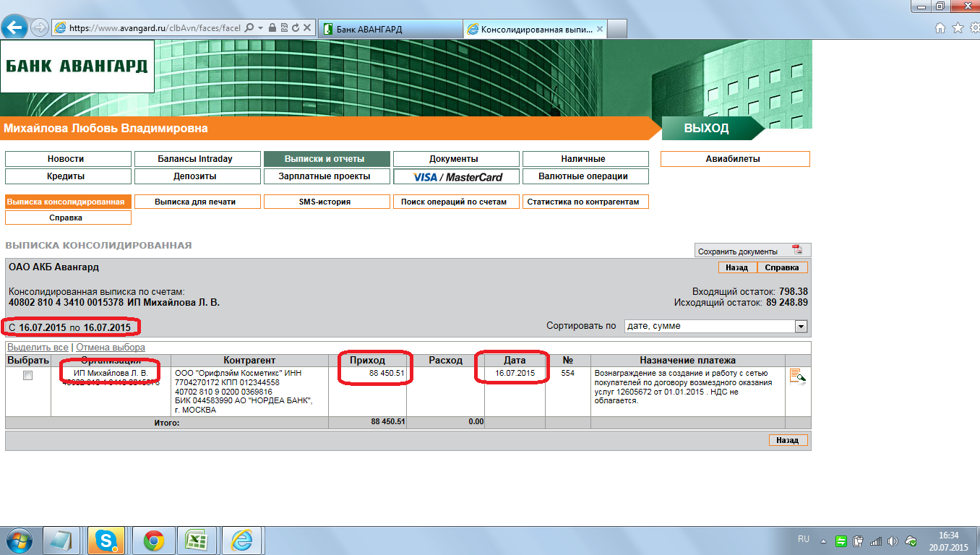Click the PDF icon beside Сохранить документы

(797, 250)
